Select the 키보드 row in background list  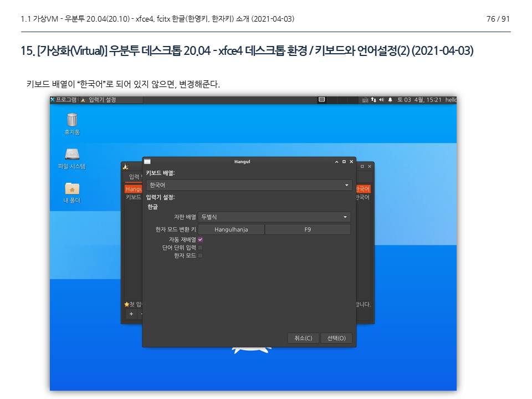(x=134, y=197)
